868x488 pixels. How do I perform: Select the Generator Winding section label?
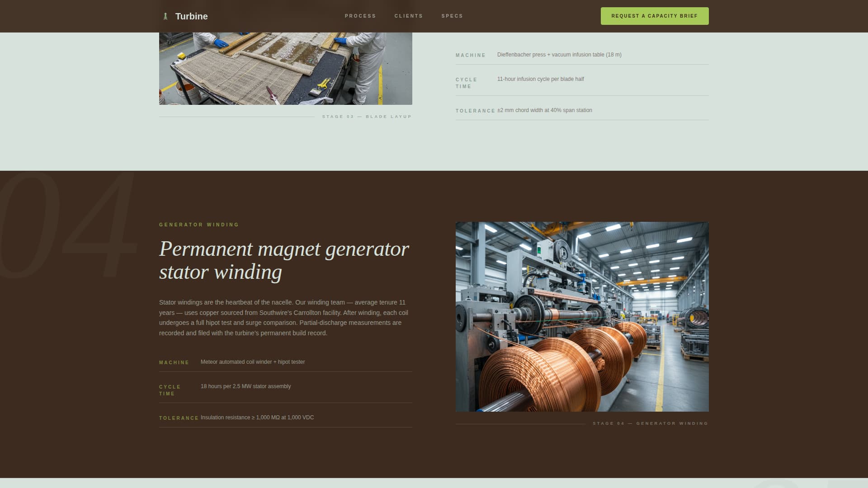pos(199,225)
